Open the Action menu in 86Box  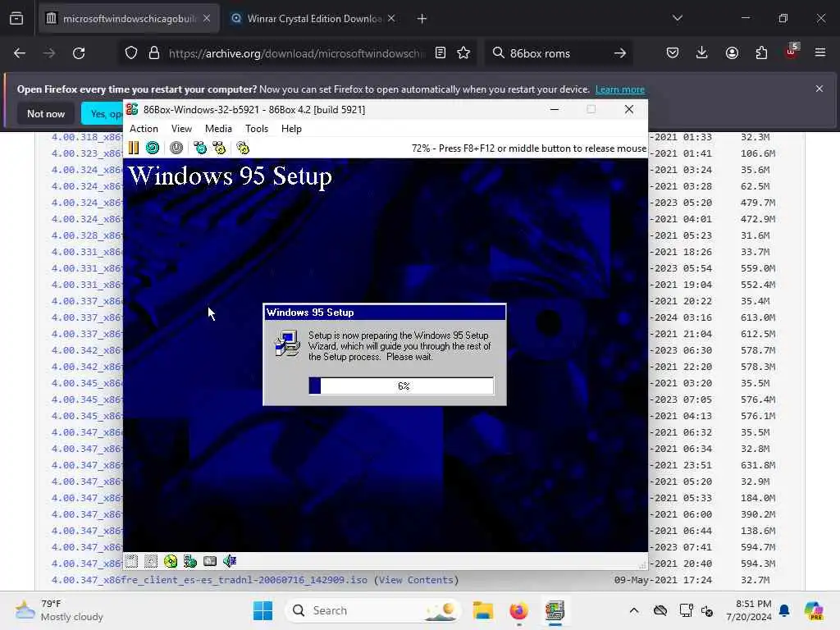[x=144, y=129]
